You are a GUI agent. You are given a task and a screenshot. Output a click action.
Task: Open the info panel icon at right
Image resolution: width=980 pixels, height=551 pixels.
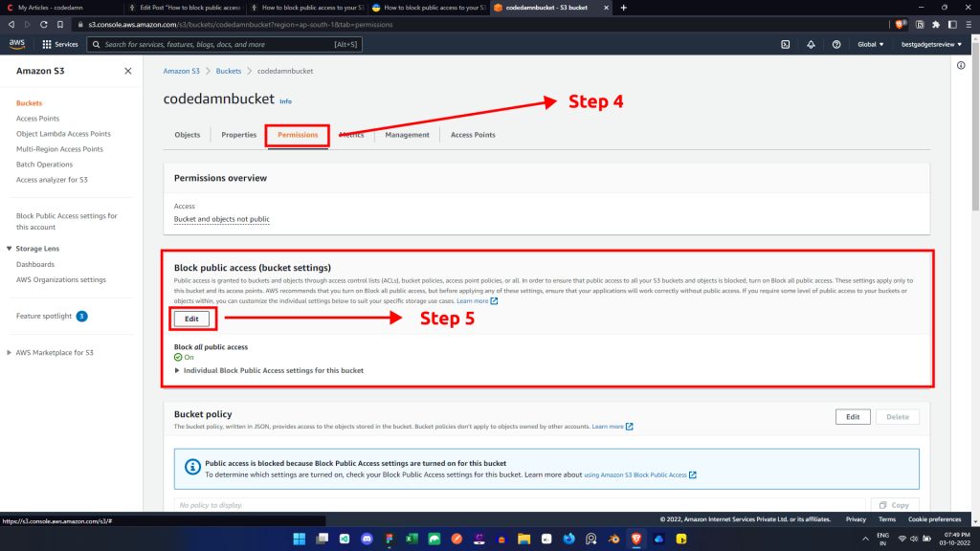(x=961, y=66)
